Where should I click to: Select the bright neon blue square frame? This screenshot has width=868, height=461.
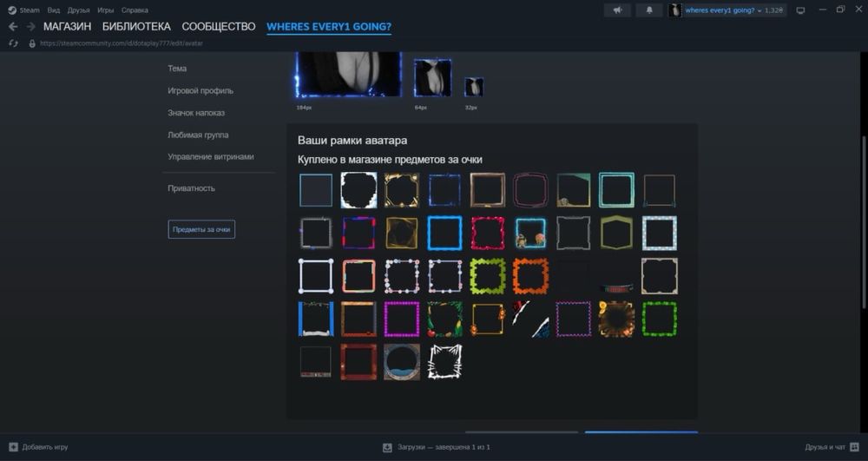tap(444, 233)
